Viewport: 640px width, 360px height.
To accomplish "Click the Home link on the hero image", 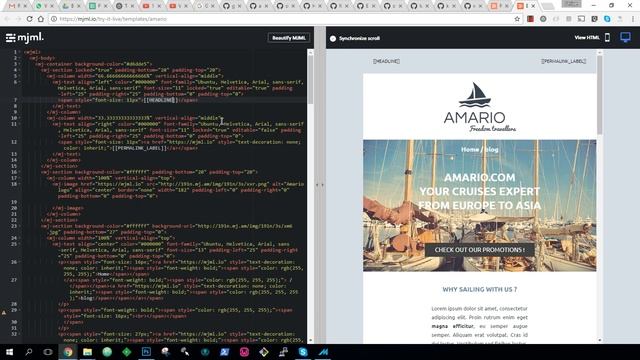I will pyautogui.click(x=470, y=149).
